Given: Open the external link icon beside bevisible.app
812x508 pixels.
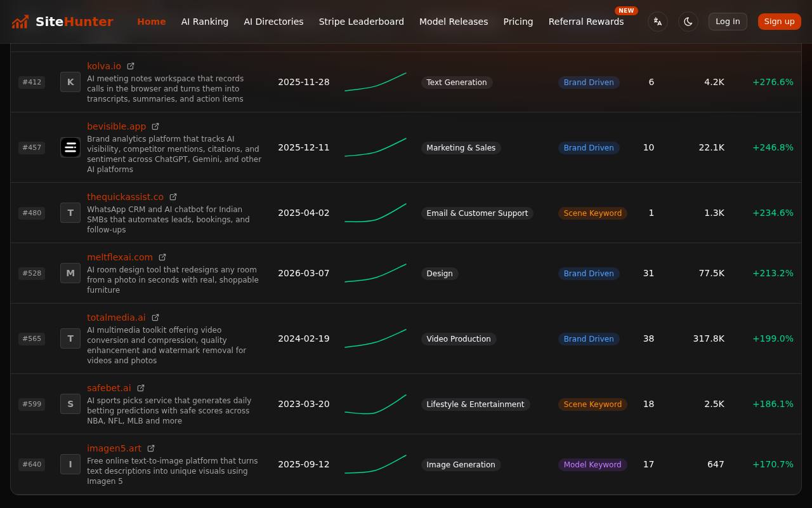Looking at the screenshot, I should pyautogui.click(x=155, y=126).
